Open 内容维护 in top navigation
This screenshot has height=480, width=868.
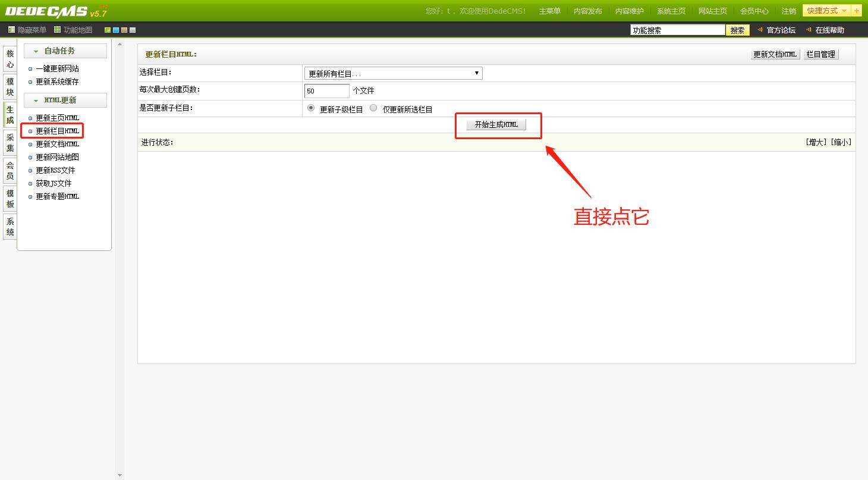click(x=630, y=11)
